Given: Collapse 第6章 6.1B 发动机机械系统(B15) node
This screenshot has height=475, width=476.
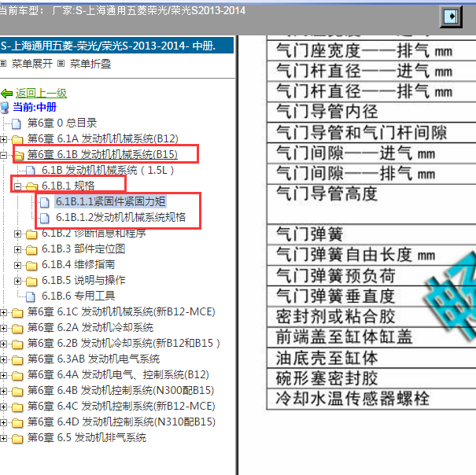Looking at the screenshot, I should 3,156.
